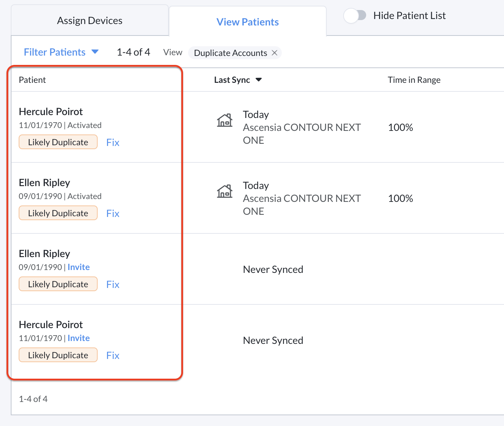Expand the Filter Patients chevron
504x426 pixels.
pos(95,52)
